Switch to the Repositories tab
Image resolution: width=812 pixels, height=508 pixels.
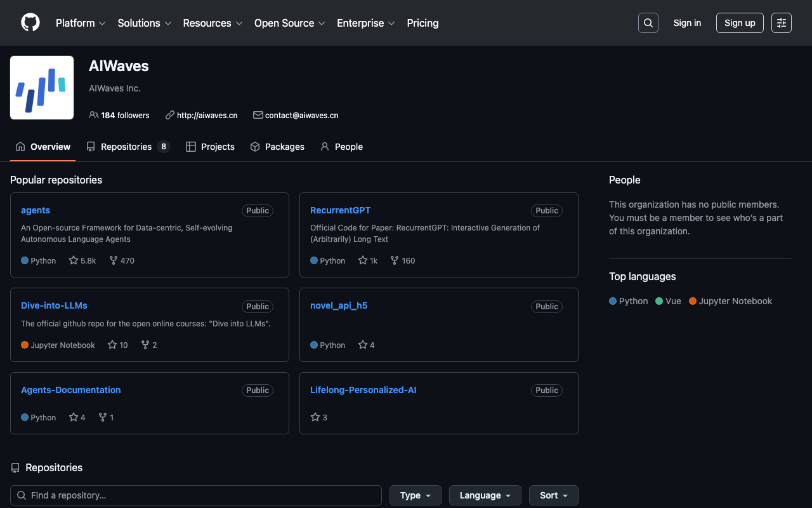[x=128, y=147]
